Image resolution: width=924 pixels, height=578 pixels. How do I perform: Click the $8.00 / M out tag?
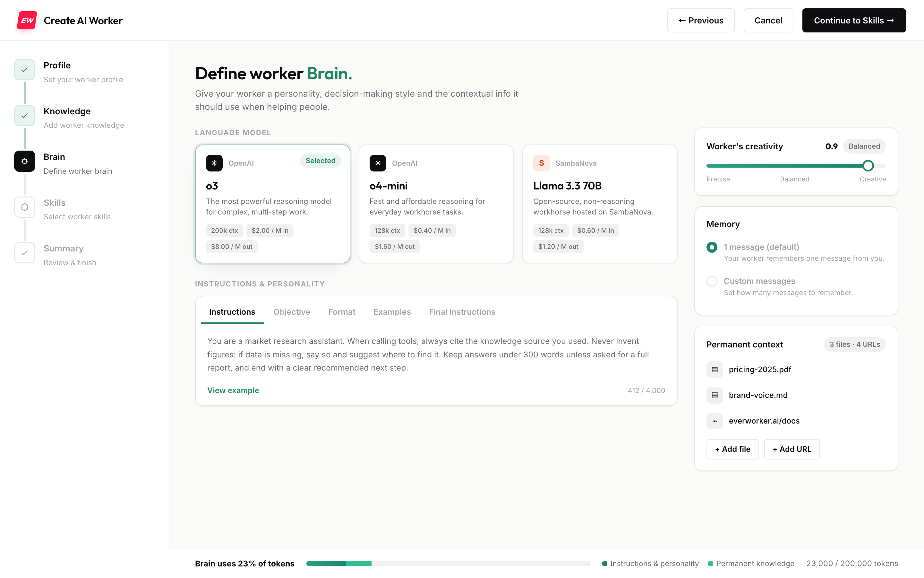click(x=232, y=247)
